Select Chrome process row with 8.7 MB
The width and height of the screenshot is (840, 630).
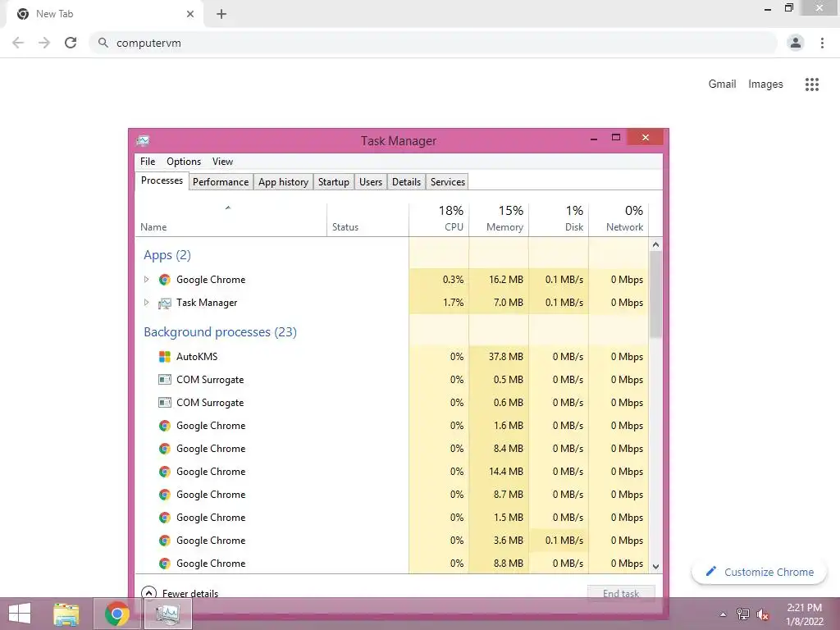[x=392, y=495]
